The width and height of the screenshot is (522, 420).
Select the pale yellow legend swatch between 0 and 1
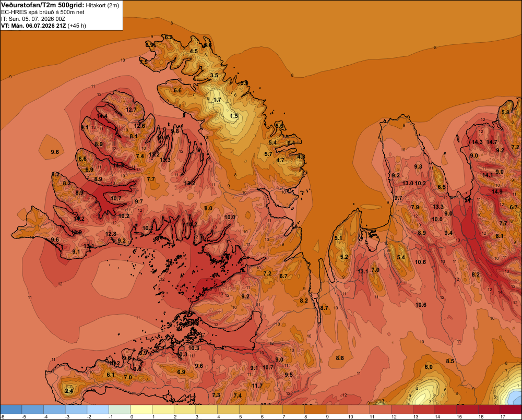[141, 410]
